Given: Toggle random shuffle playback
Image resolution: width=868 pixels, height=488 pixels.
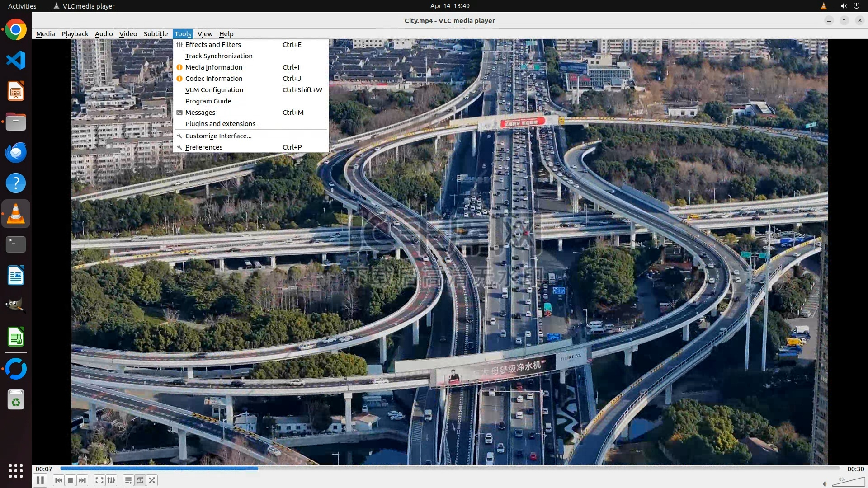Looking at the screenshot, I should [x=152, y=480].
